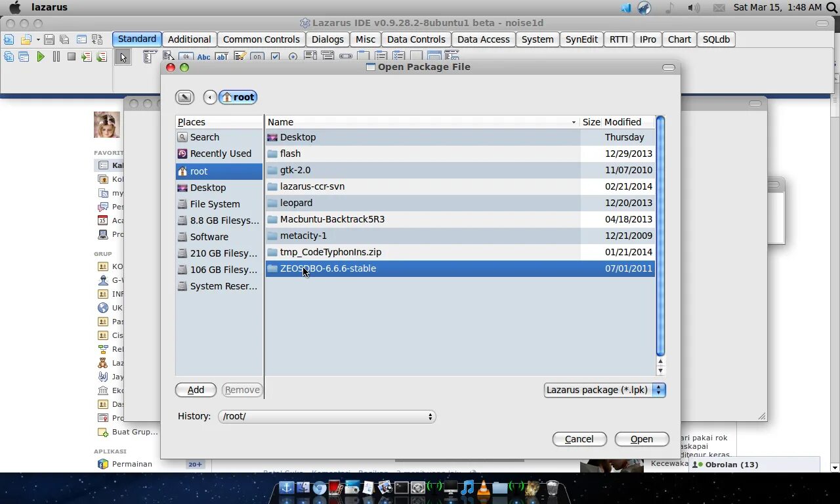The image size is (840, 504).
Task: Click the Open button
Action: click(642, 439)
